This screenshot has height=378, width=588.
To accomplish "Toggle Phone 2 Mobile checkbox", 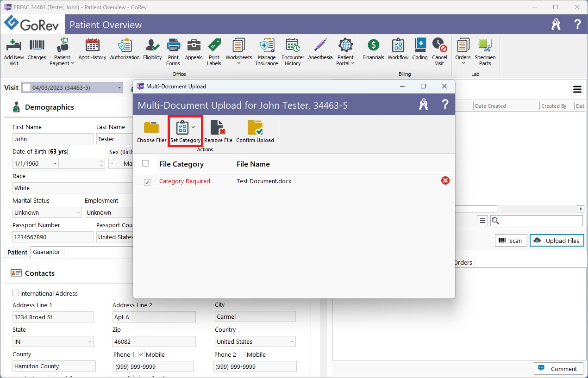I will click(242, 354).
